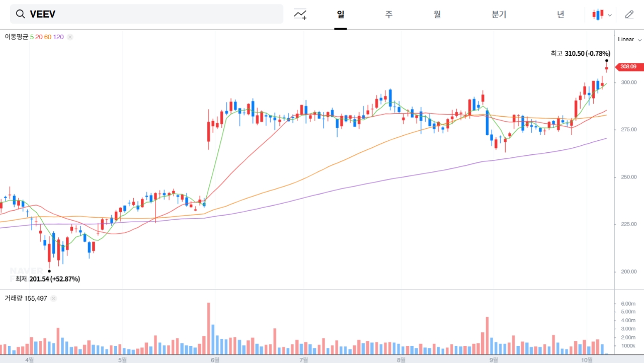Click the 거래량 155,497 volume label
This screenshot has width=644, height=363.
[26, 298]
